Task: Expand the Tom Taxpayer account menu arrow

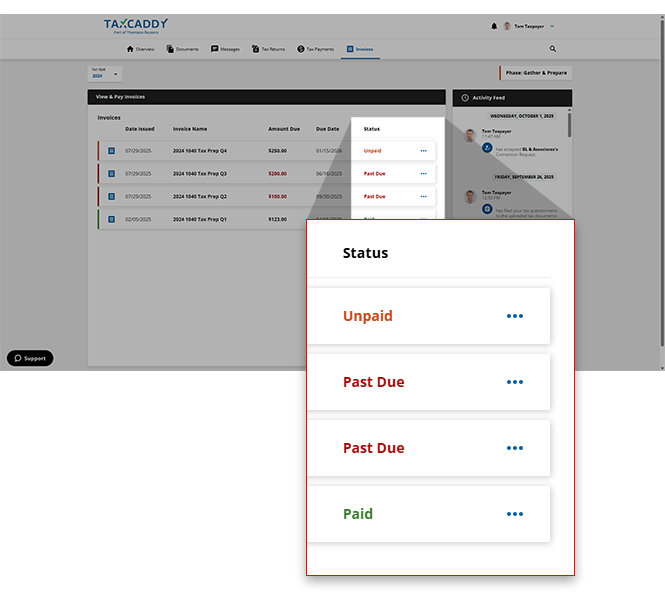Action: point(552,27)
